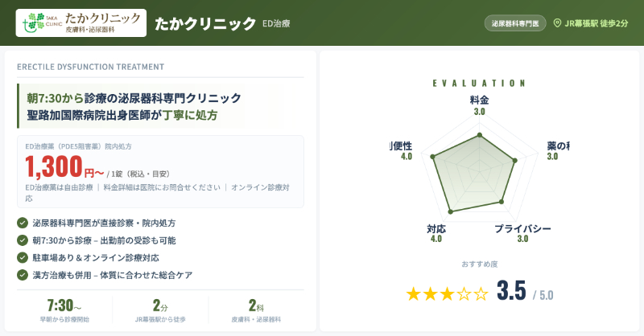The width and height of the screenshot is (644, 336).
Task: Click the first gold rating star
Action: tap(414, 293)
